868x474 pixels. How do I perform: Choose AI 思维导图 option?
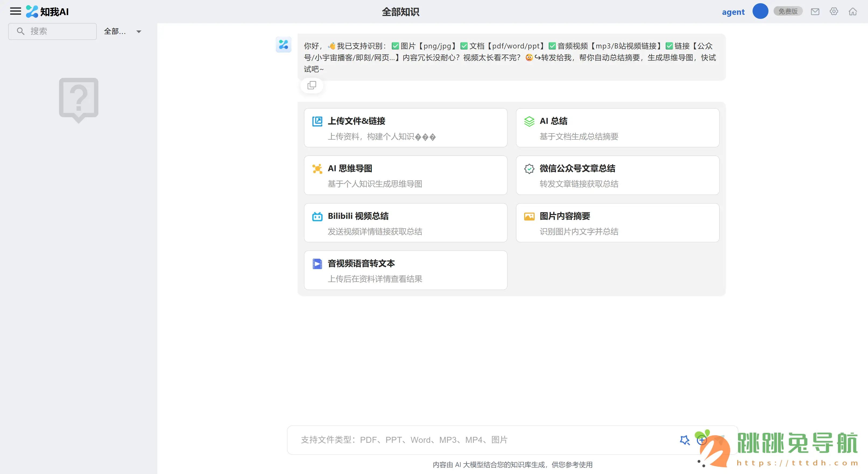point(405,175)
